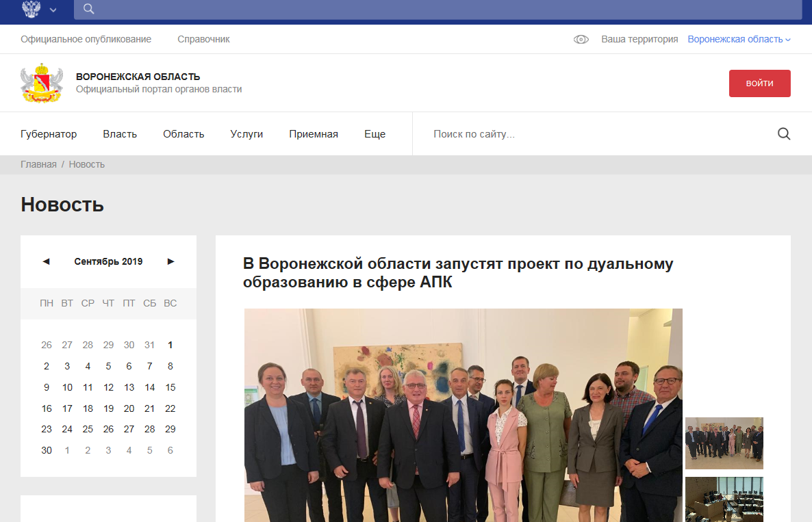The image size is (812, 522).
Task: Toggle the visually impaired eye icon
Action: pos(581,40)
